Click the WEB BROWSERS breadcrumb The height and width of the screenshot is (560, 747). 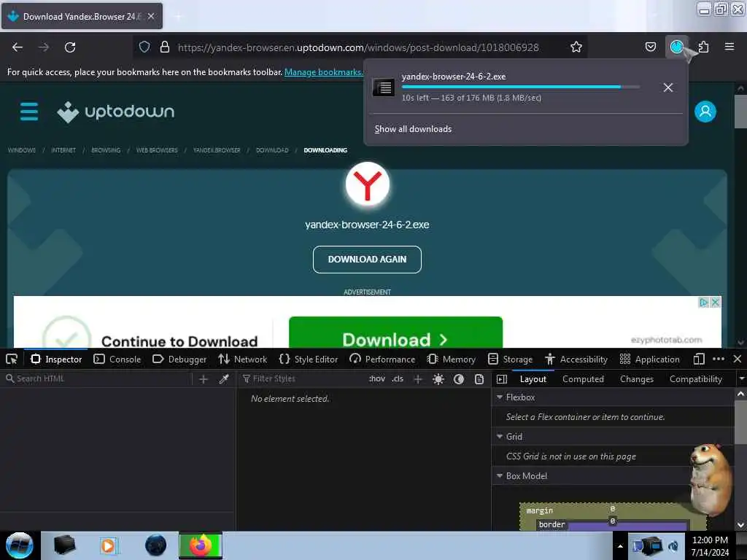(x=157, y=150)
